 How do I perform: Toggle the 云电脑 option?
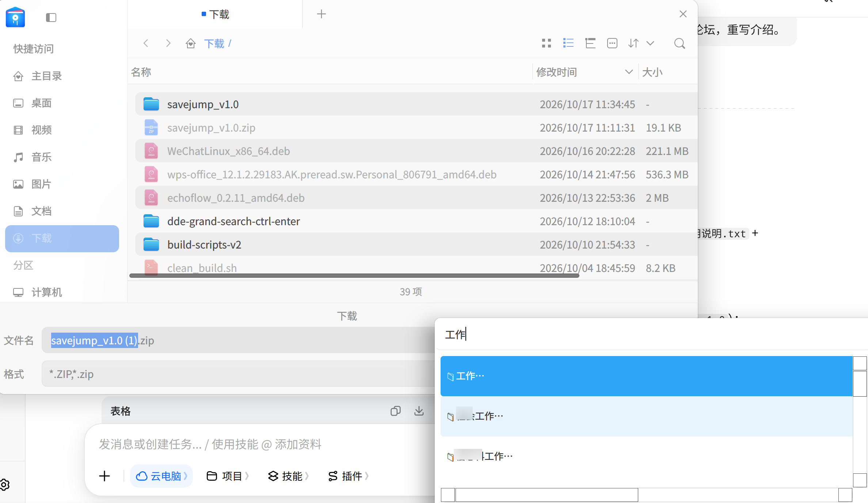(161, 476)
